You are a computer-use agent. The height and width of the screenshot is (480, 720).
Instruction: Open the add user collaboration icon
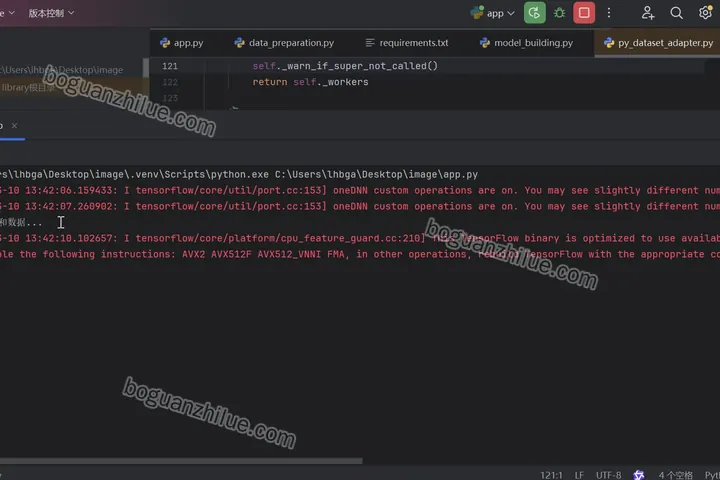[648, 13]
